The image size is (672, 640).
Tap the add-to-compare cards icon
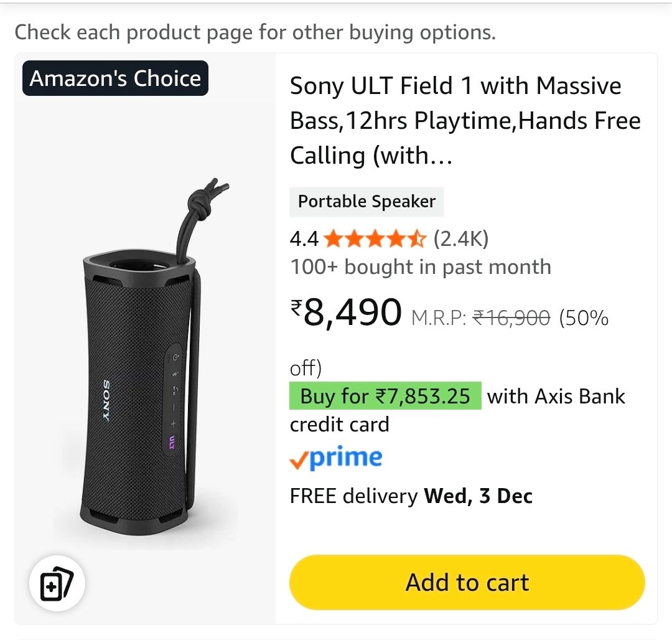[x=57, y=584]
